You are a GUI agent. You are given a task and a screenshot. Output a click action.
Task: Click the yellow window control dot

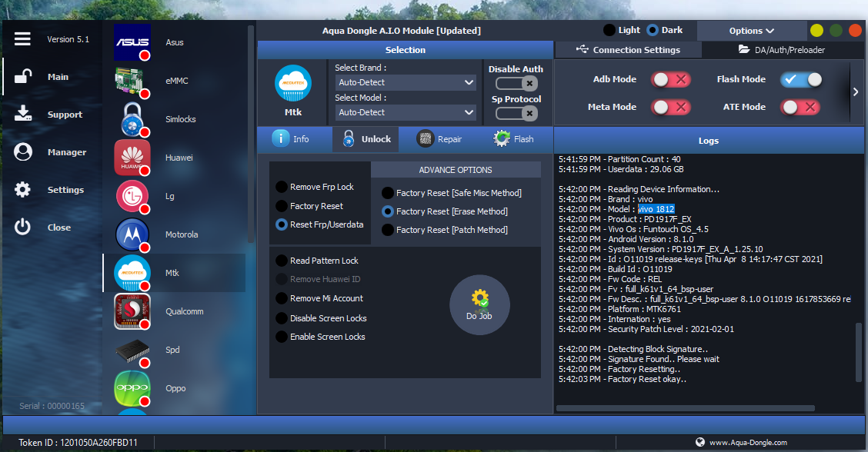pos(816,31)
